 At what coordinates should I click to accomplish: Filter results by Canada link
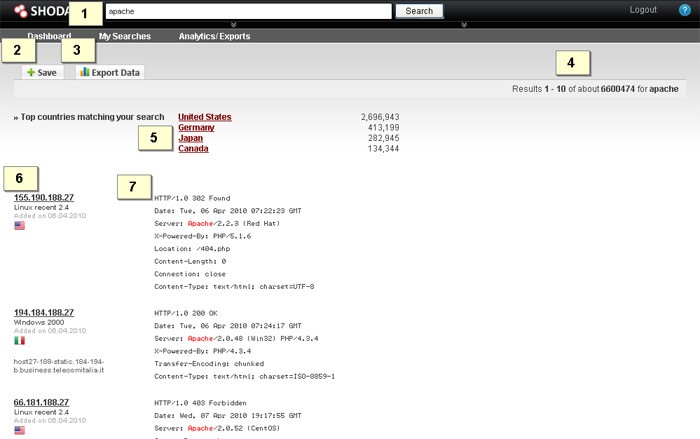(193, 148)
